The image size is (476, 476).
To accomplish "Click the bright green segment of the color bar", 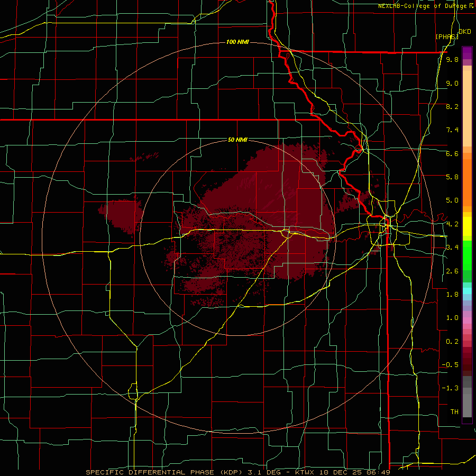I will click(467, 255).
